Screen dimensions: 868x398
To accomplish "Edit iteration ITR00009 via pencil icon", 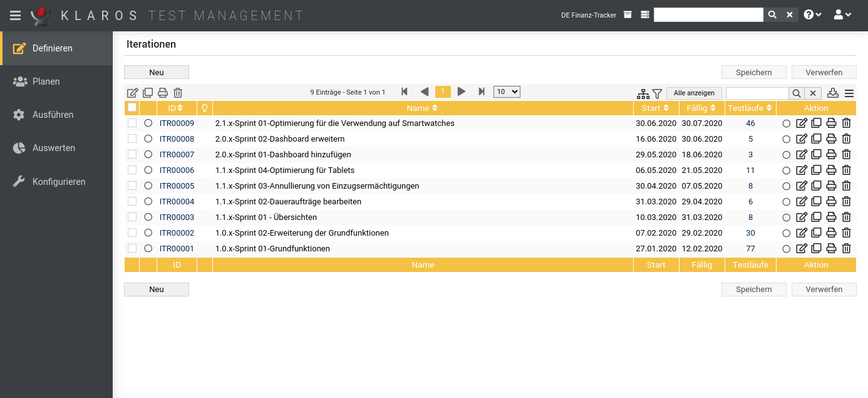I will (801, 123).
